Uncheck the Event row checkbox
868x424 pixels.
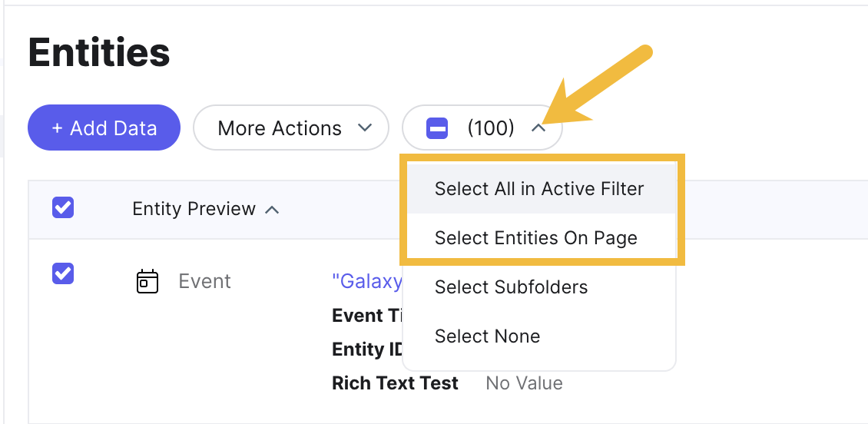coord(63,273)
